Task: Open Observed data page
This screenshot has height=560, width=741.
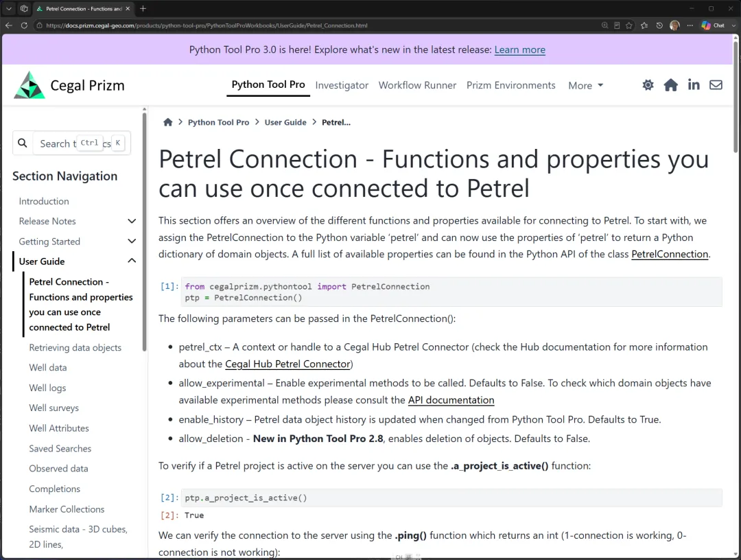Action: coord(58,468)
